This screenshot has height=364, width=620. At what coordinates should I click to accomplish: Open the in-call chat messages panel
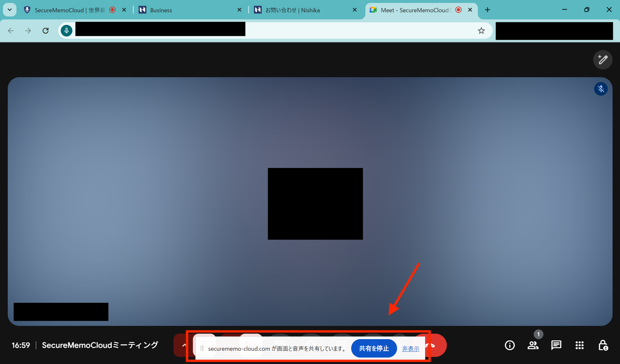click(556, 345)
